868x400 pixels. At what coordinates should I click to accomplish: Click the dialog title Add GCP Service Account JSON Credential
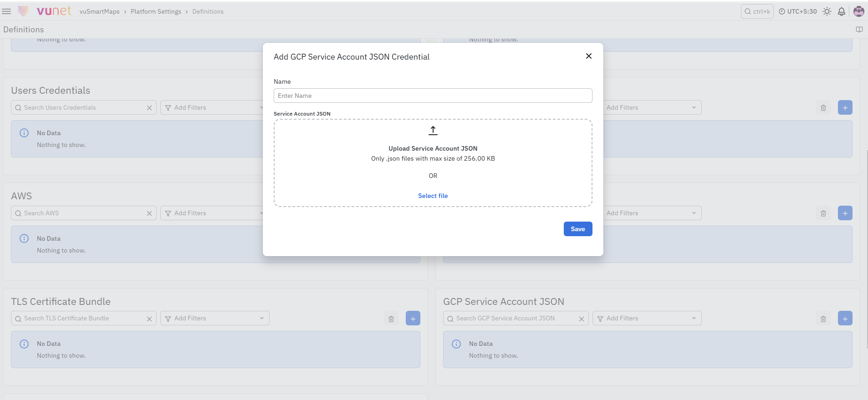(x=352, y=57)
